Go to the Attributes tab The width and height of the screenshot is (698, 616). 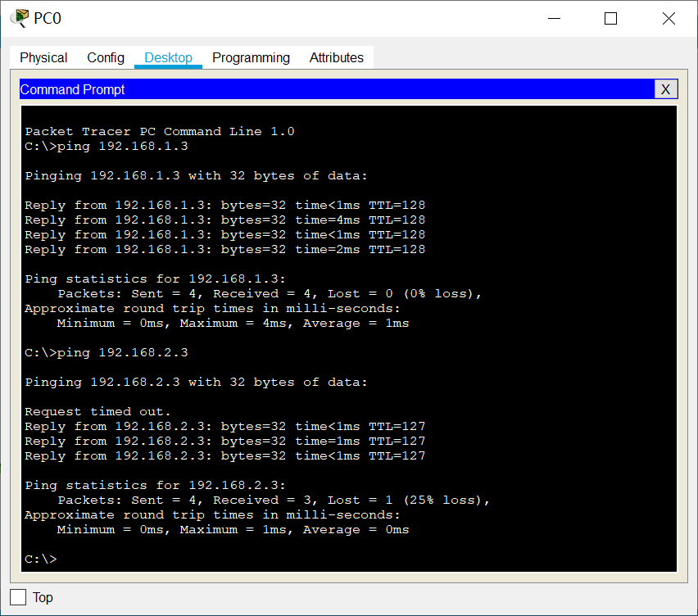click(x=337, y=58)
